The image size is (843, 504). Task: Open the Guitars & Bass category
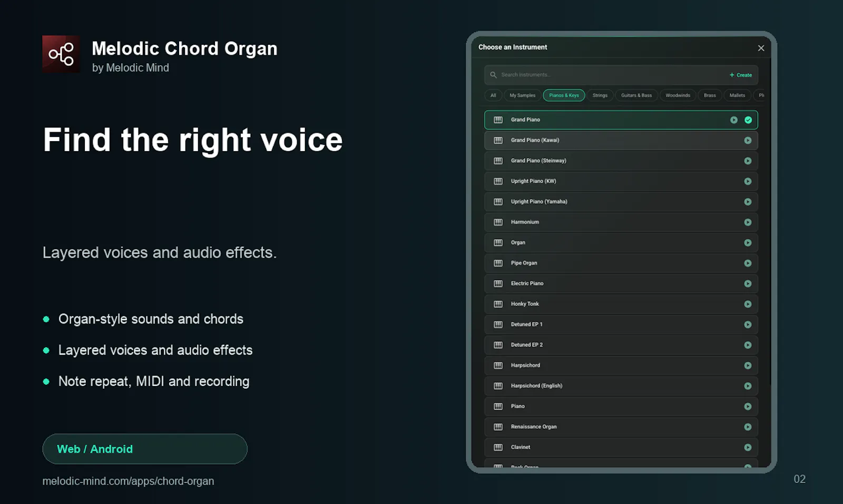(636, 95)
